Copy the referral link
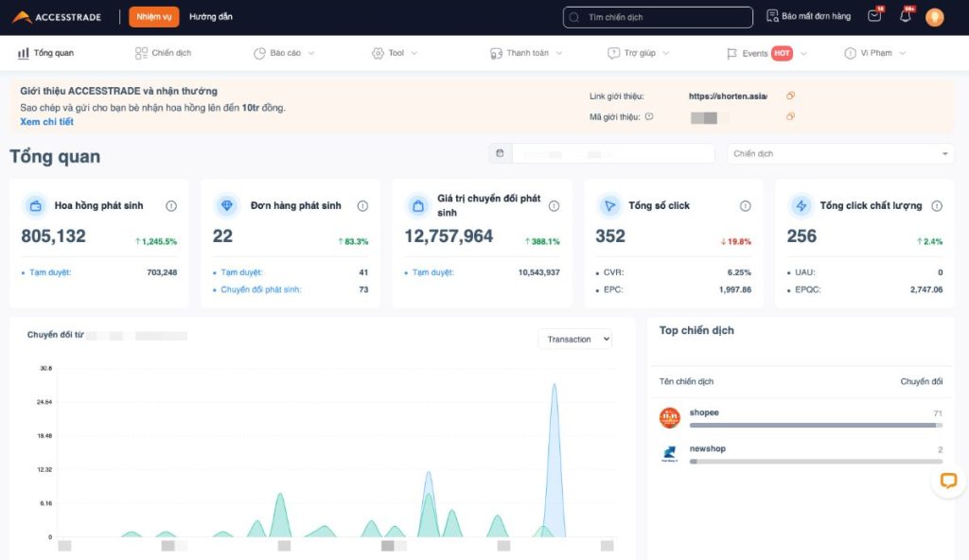969x560 pixels. coord(790,96)
